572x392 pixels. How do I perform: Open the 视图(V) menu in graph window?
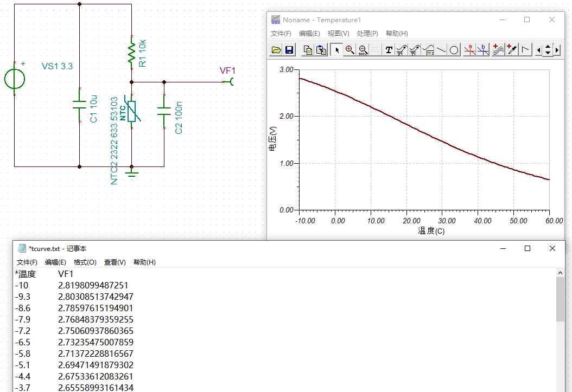338,34
